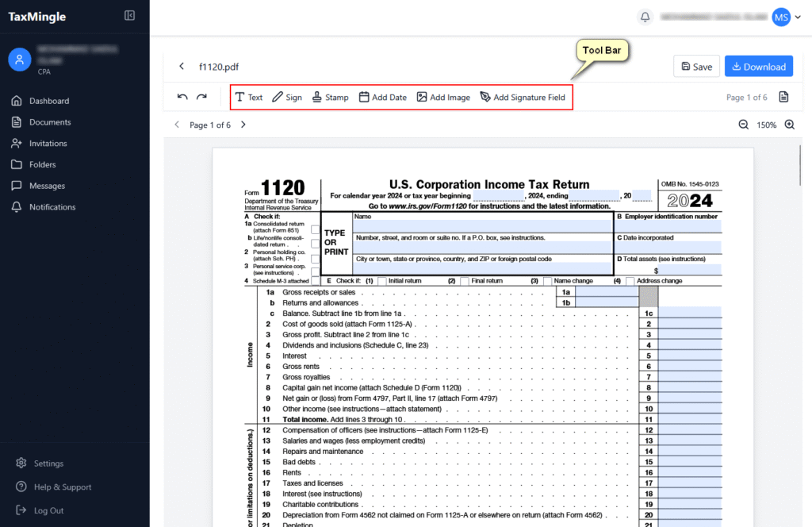Go back using arrow beside f1120.pdf
Image resolution: width=812 pixels, height=527 pixels.
[x=182, y=67]
